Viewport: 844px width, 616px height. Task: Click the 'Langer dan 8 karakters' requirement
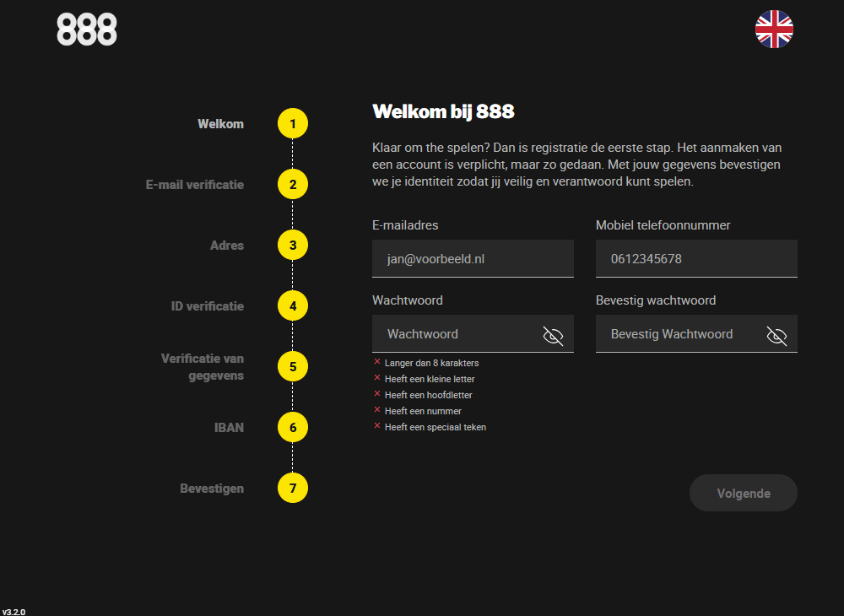tap(431, 363)
